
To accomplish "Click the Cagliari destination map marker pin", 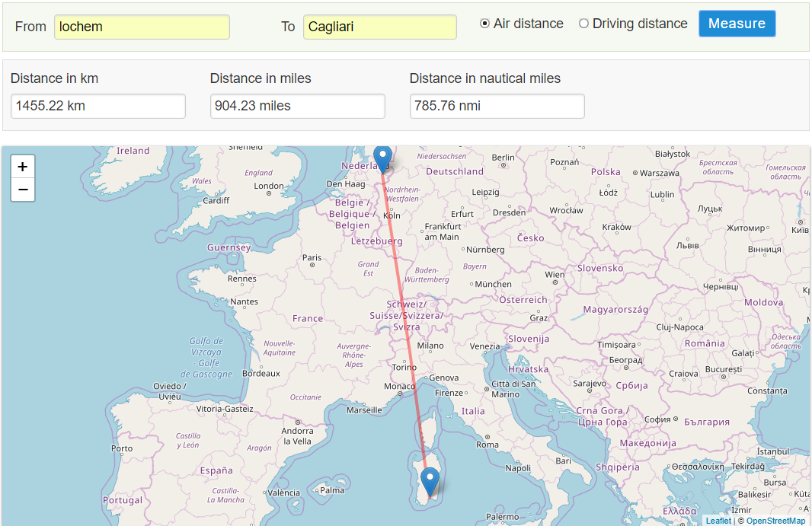I will coord(430,481).
